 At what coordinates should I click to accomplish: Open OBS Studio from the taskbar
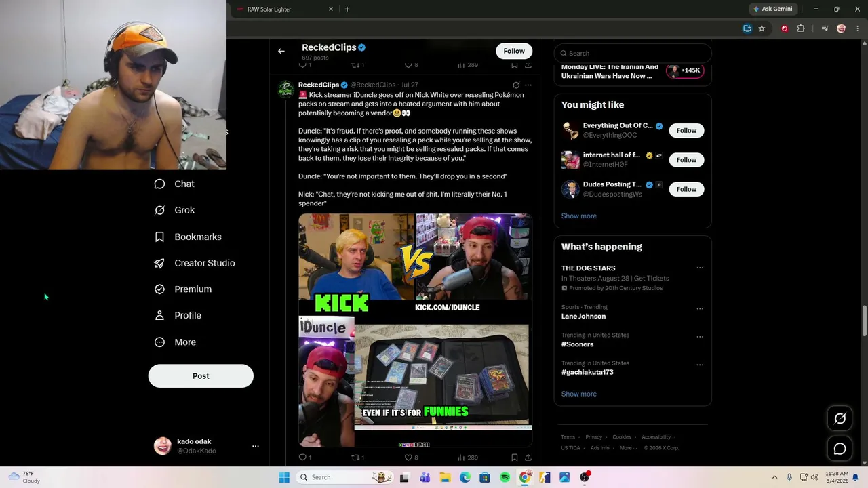click(x=585, y=478)
